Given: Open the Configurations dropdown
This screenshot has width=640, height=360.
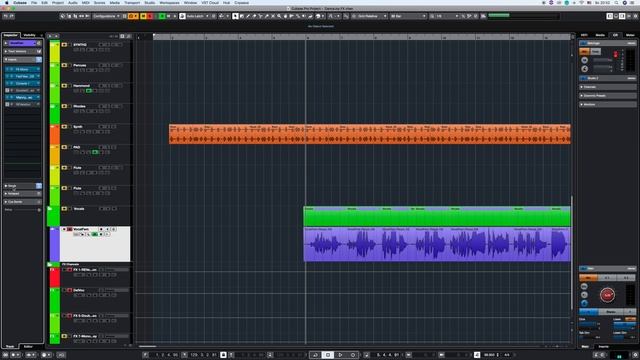Looking at the screenshot, I should click(x=106, y=16).
